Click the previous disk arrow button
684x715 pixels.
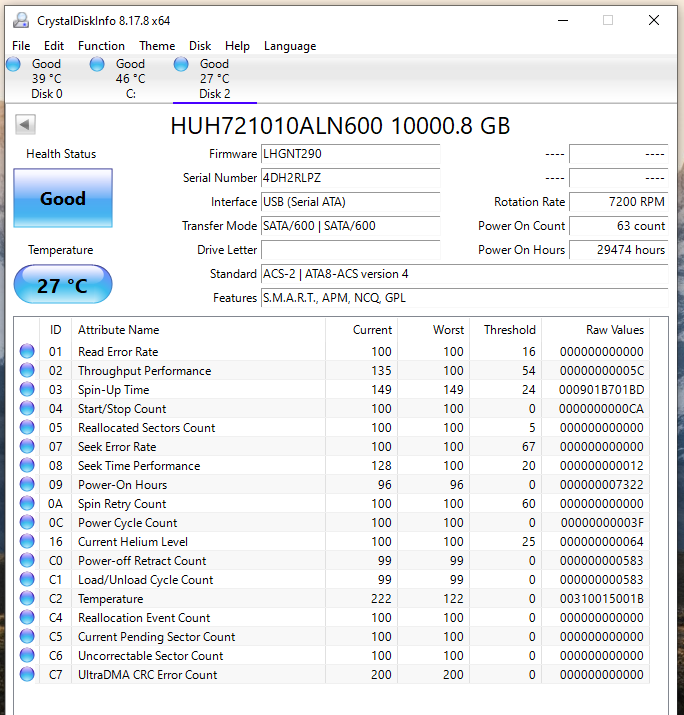25,125
